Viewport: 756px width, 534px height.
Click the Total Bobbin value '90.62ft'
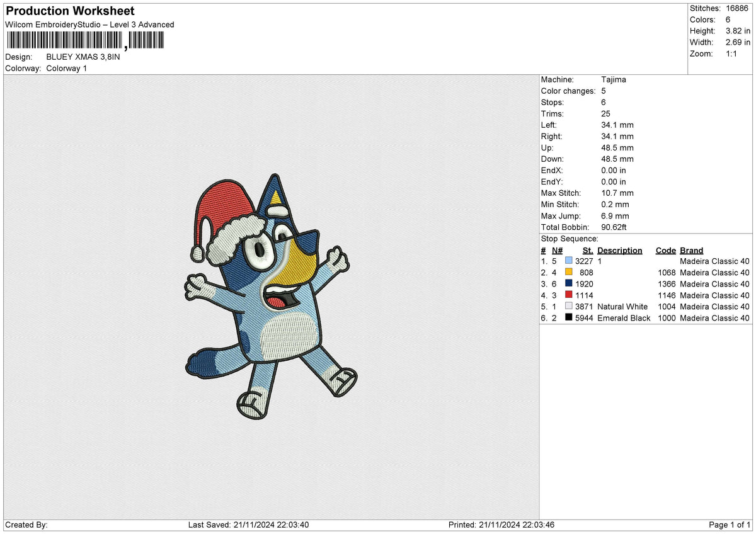pyautogui.click(x=614, y=227)
